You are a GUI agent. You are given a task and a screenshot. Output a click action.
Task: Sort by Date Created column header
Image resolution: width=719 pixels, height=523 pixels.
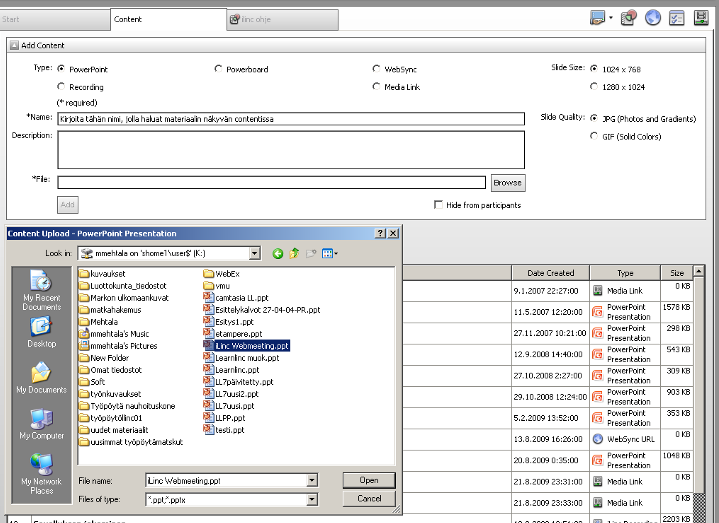pos(550,273)
